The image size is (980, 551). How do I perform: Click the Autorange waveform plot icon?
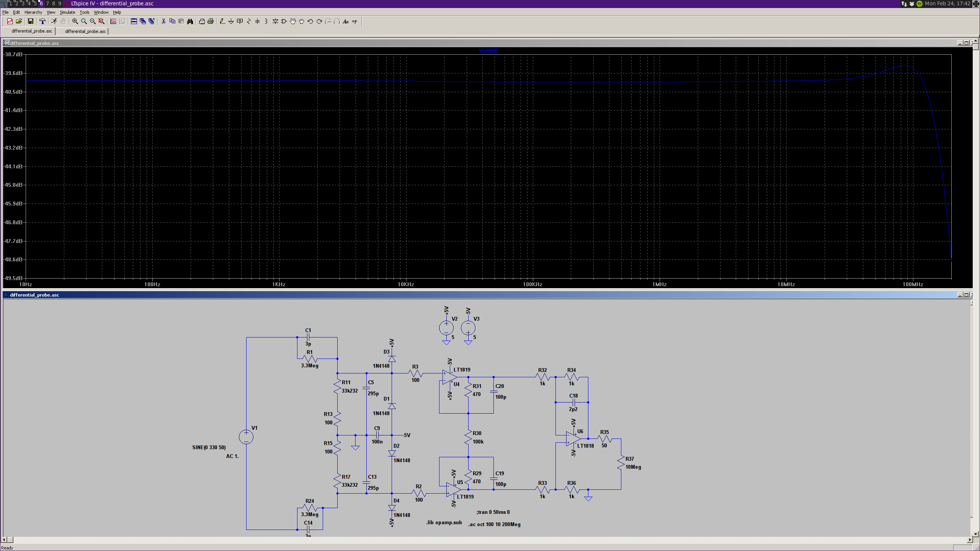113,21
